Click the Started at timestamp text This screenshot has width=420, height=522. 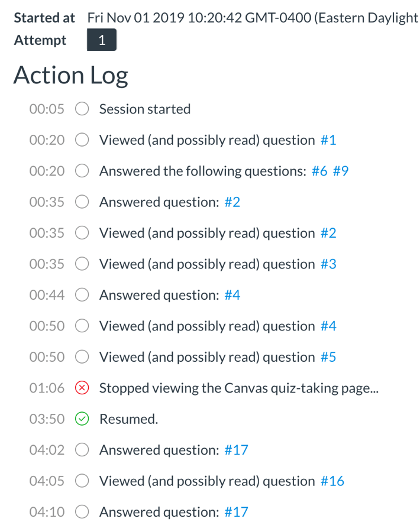(x=237, y=17)
